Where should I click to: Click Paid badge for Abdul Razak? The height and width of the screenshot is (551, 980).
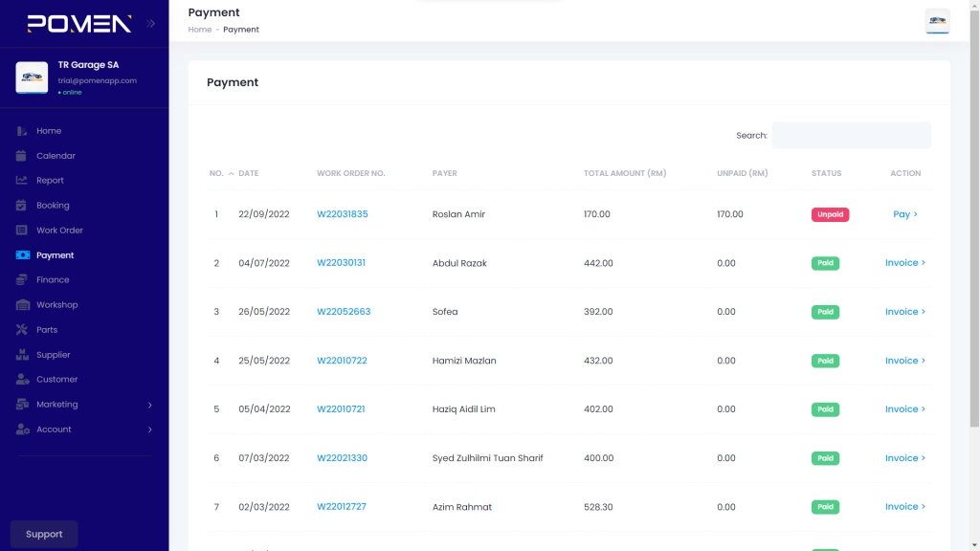825,263
